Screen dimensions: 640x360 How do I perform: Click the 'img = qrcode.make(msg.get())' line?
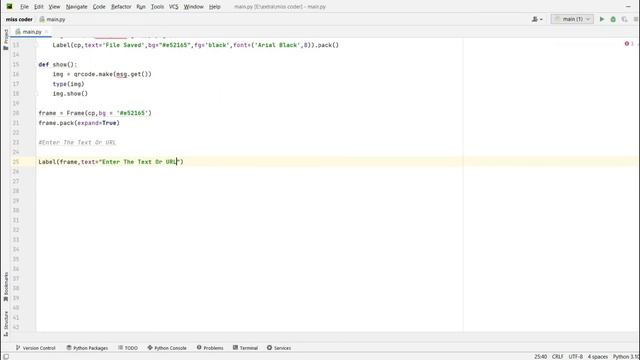click(102, 74)
